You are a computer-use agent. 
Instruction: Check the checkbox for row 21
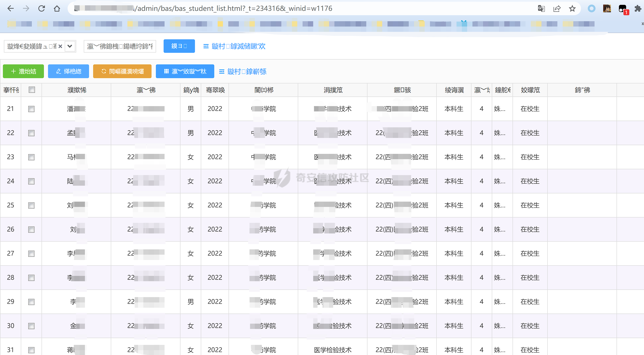(31, 109)
